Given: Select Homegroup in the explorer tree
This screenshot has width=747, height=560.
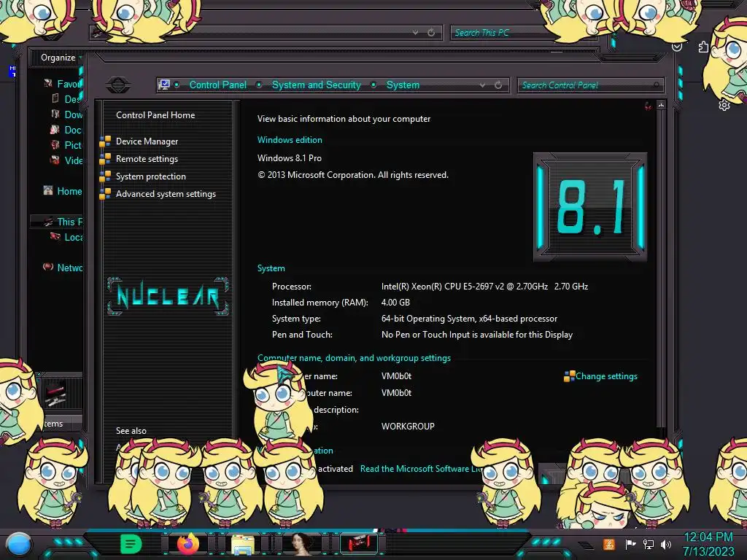Looking at the screenshot, I should click(x=63, y=191).
